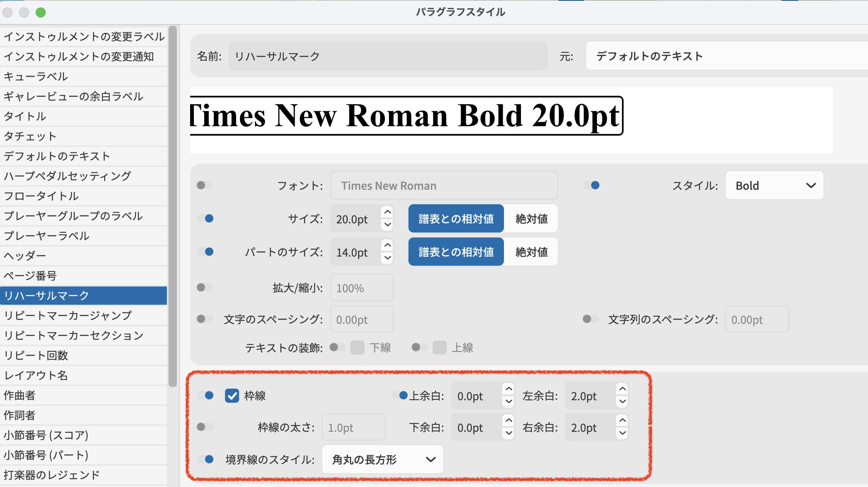Choose 絶対値 for the サイズ setting
The width and height of the screenshot is (868, 487).
[531, 219]
